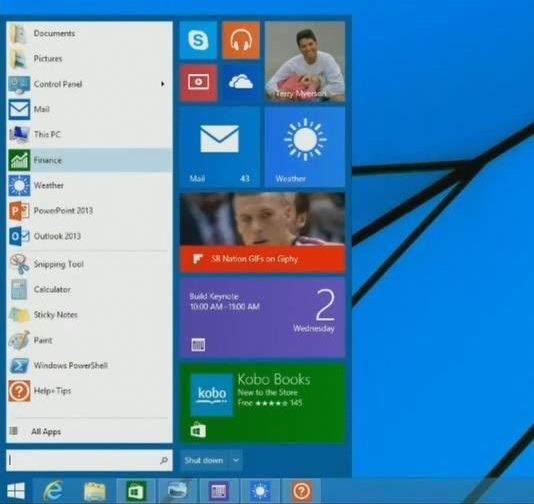This screenshot has width=534, height=504.
Task: Open the Kobo Books store tile
Action: click(x=262, y=403)
